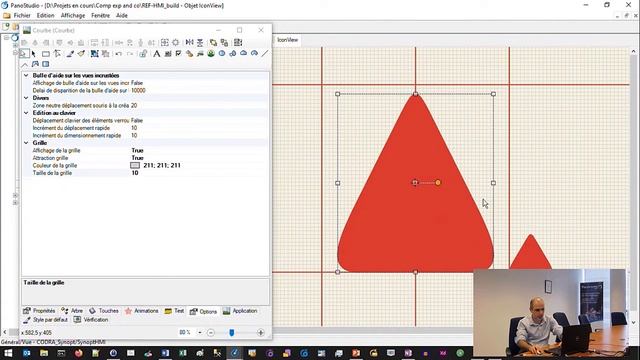Collapse the Edition au clavier section

point(26,113)
